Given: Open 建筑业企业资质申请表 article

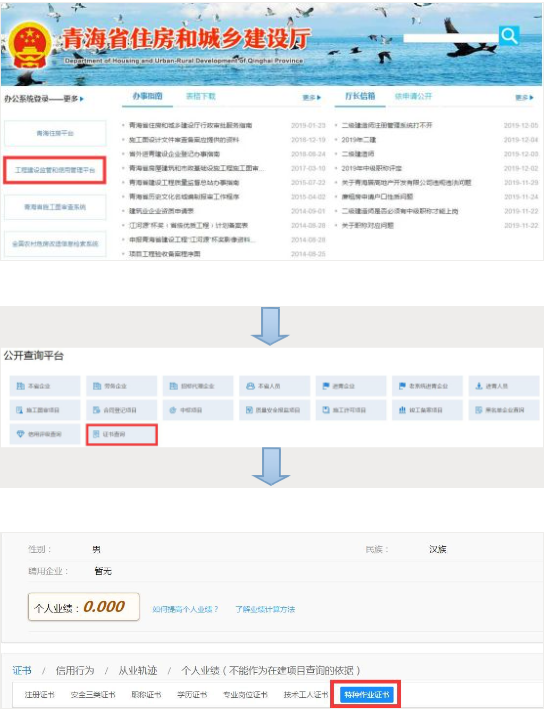Looking at the screenshot, I should [x=161, y=211].
